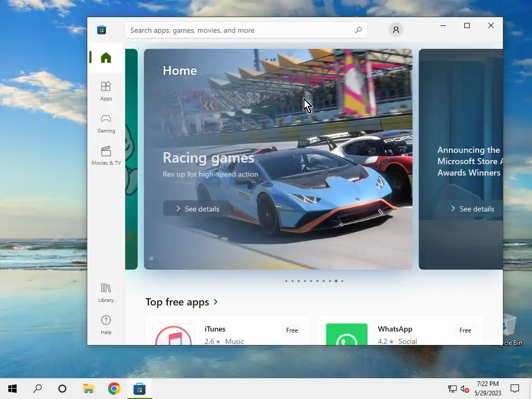Click the Free button for iTunes

coord(292,330)
